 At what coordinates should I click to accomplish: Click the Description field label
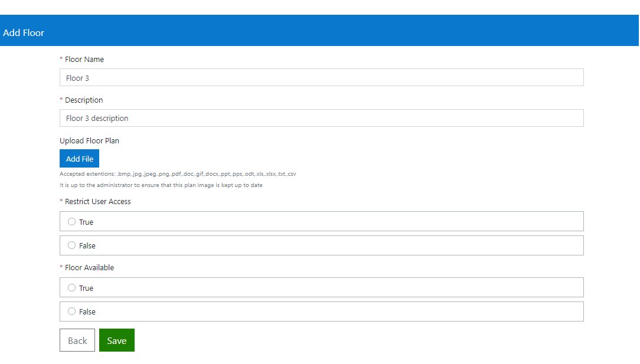pos(84,100)
